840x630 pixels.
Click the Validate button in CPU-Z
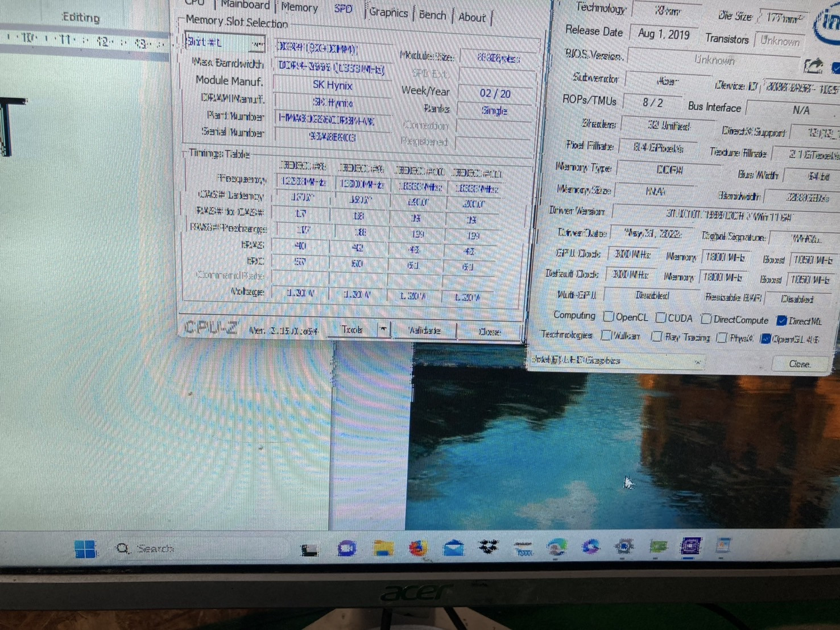424,330
